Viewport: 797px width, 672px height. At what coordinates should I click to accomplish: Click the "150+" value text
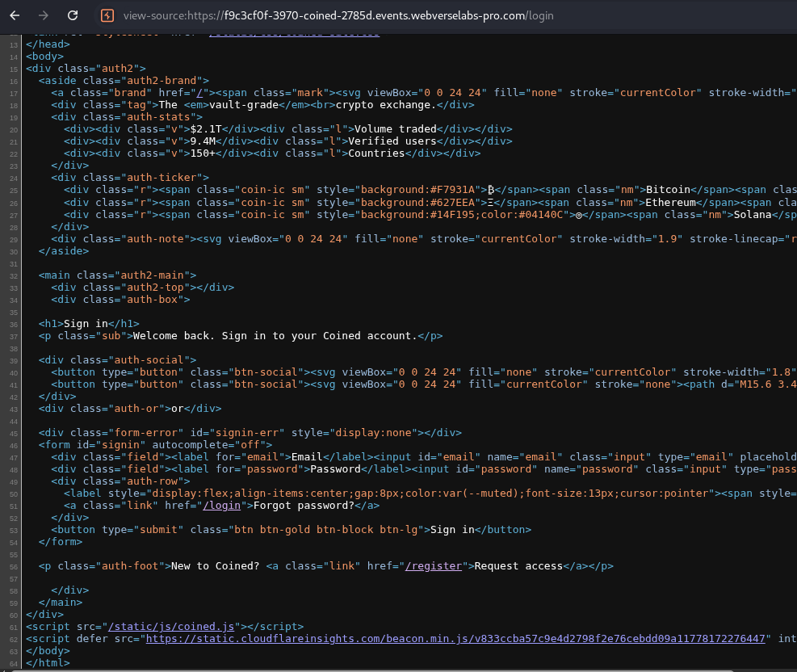click(203, 153)
